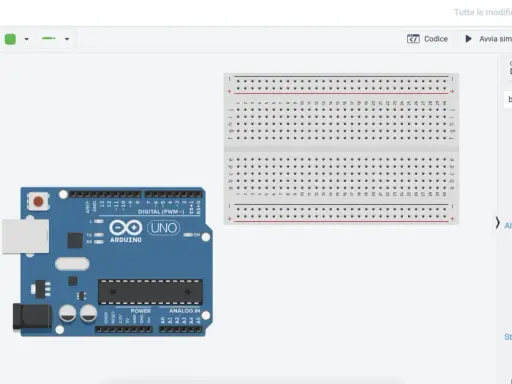
Task: Click the Arduino red reset button
Action: [38, 201]
